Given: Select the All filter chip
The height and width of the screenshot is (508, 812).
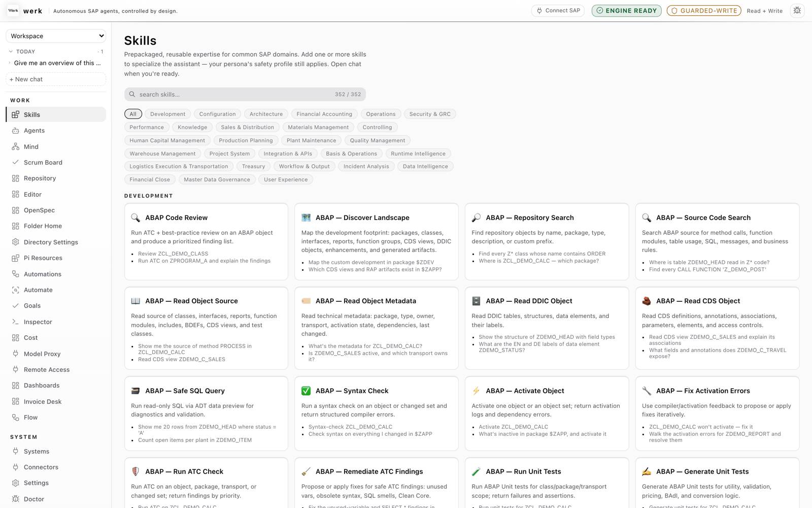Looking at the screenshot, I should pyautogui.click(x=133, y=114).
